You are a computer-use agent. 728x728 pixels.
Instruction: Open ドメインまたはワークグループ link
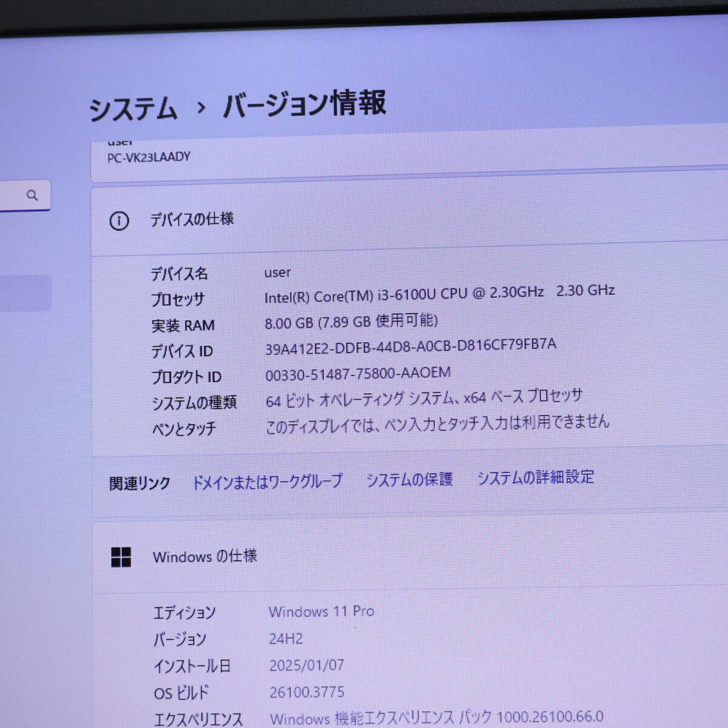point(268,482)
